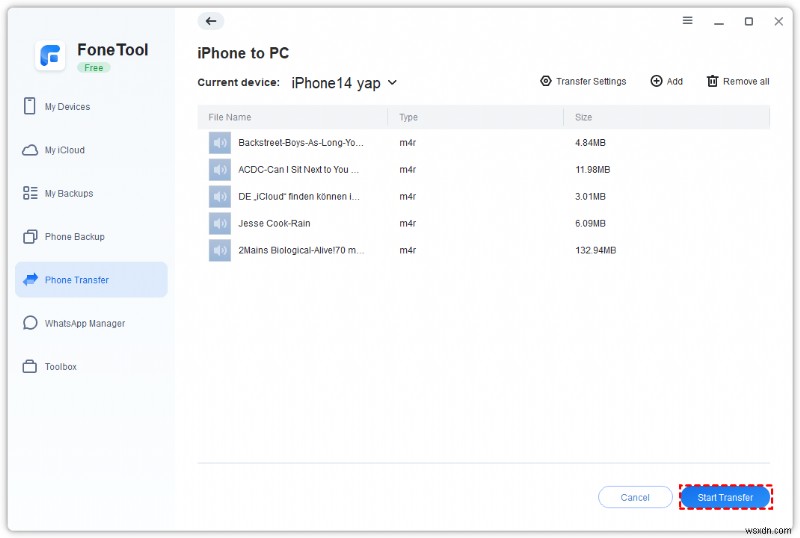Select the ACDC-Can I Sit Next to You file name
The image size is (800, 538).
coord(298,169)
